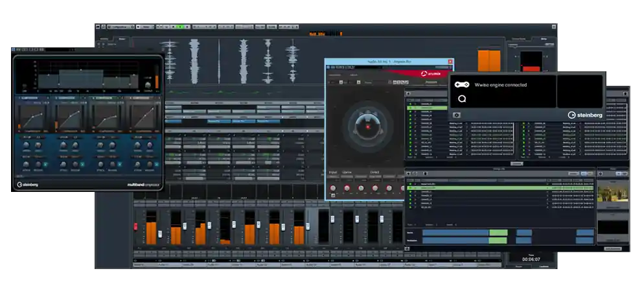Click the green transport button in Nuendo toolbar

click(x=181, y=27)
